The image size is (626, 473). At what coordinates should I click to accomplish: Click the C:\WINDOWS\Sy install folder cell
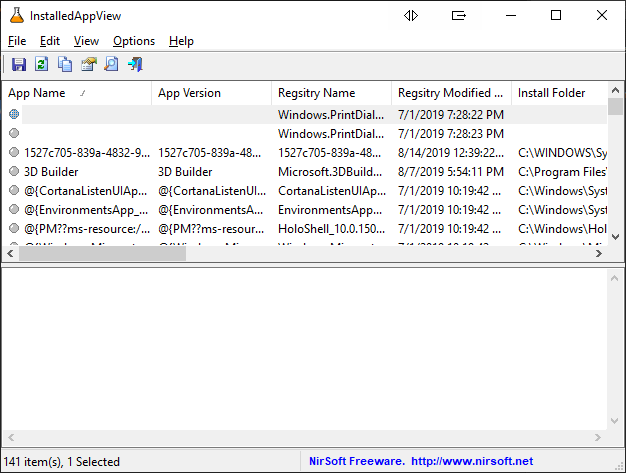click(x=562, y=152)
